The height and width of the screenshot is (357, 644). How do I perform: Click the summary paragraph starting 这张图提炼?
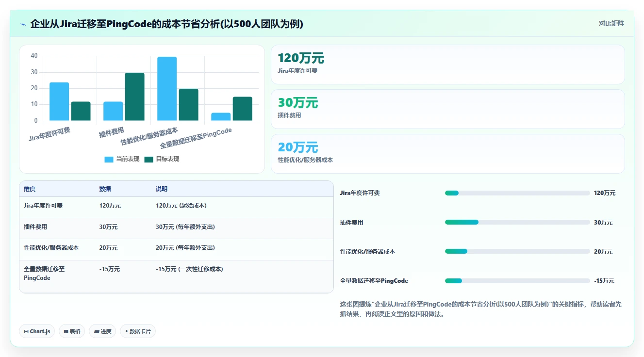point(480,309)
